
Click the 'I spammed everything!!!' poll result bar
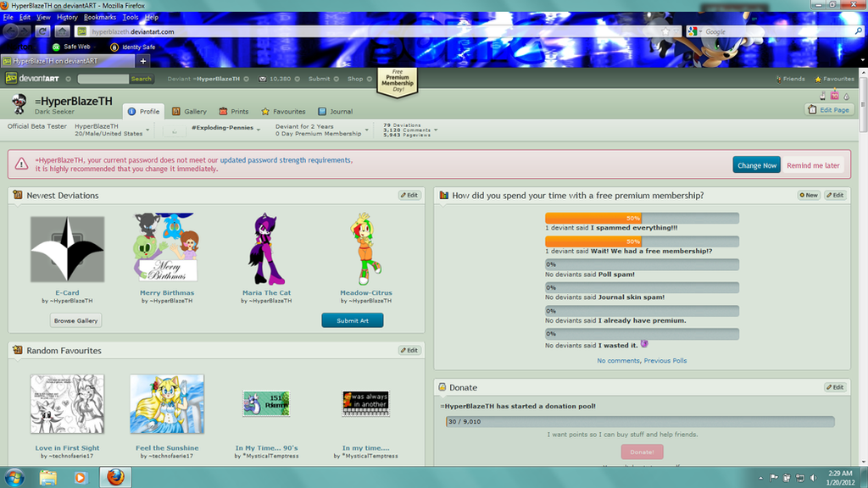[x=643, y=218]
